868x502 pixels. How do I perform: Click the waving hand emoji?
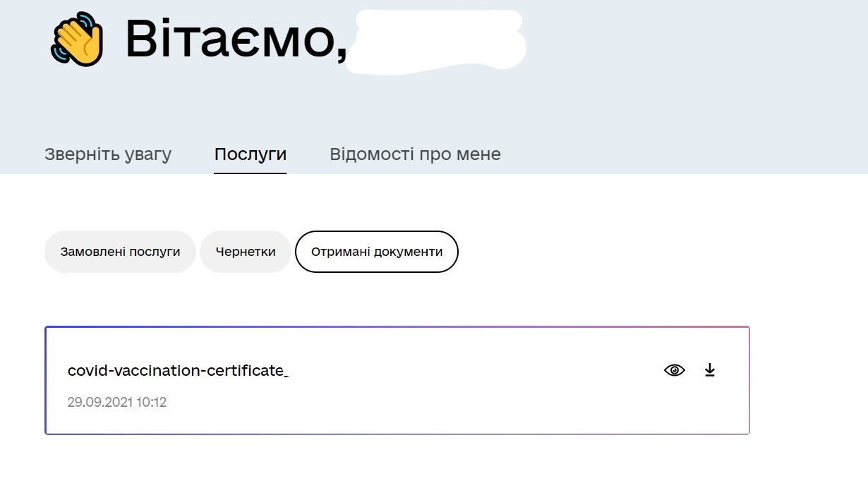(x=77, y=39)
